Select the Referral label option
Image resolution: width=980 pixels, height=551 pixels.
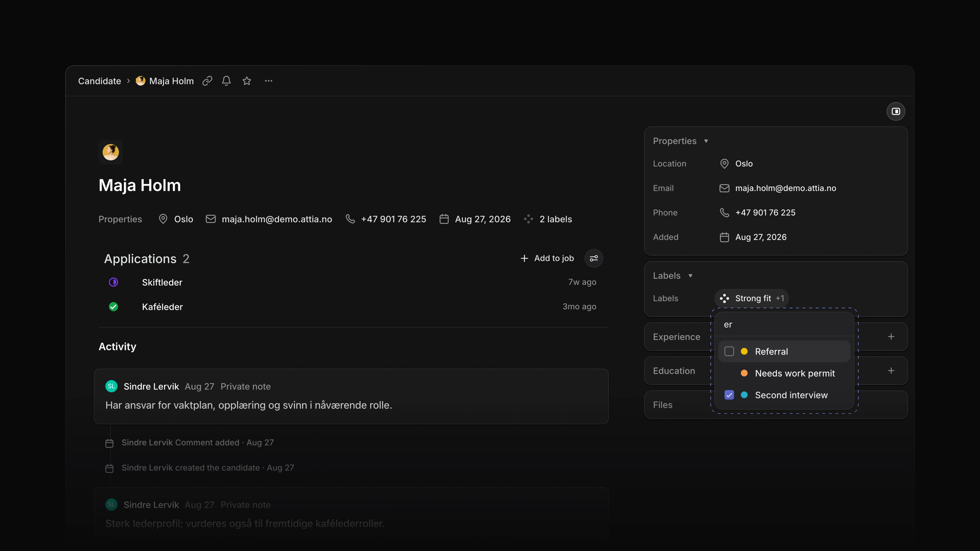(x=784, y=351)
